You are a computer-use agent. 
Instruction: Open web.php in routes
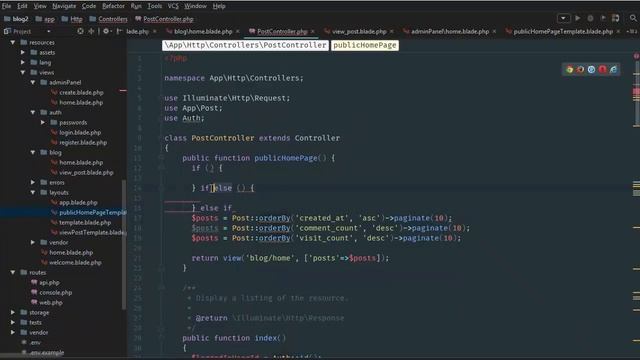tap(51, 302)
